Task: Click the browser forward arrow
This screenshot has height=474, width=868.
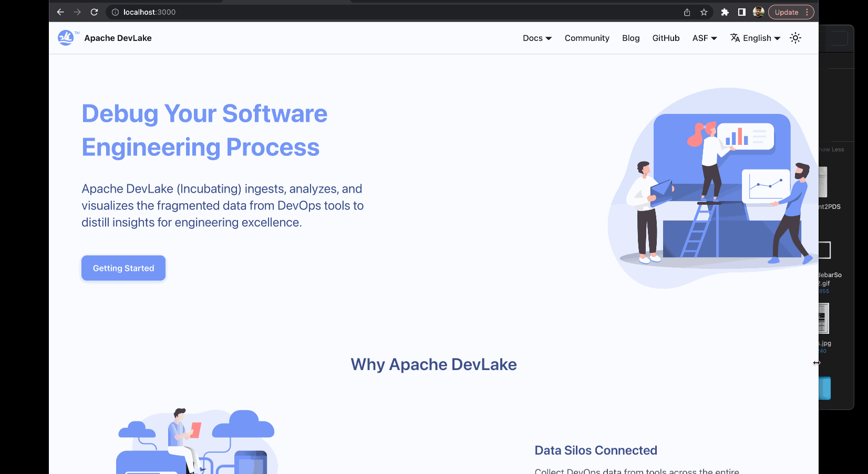Action: pyautogui.click(x=77, y=12)
